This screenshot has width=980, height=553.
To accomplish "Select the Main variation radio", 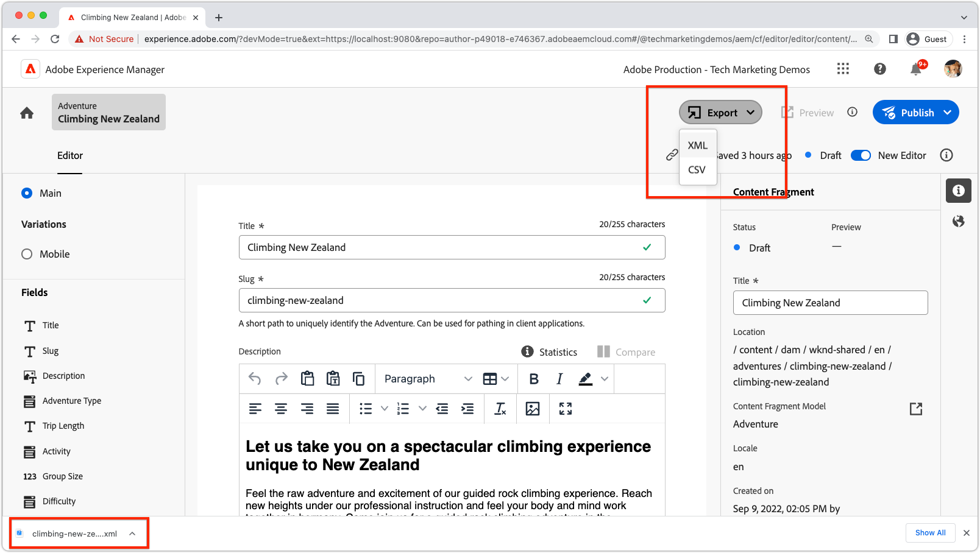I will point(27,193).
